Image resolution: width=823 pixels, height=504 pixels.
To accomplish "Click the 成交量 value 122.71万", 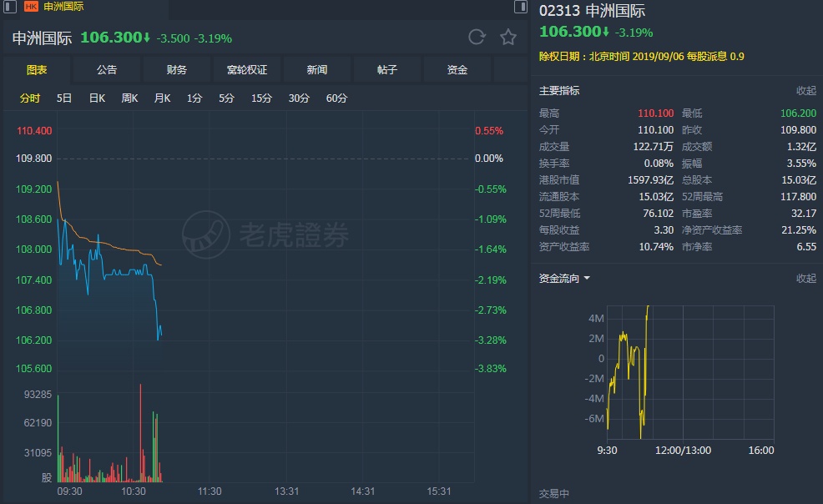I will (653, 147).
